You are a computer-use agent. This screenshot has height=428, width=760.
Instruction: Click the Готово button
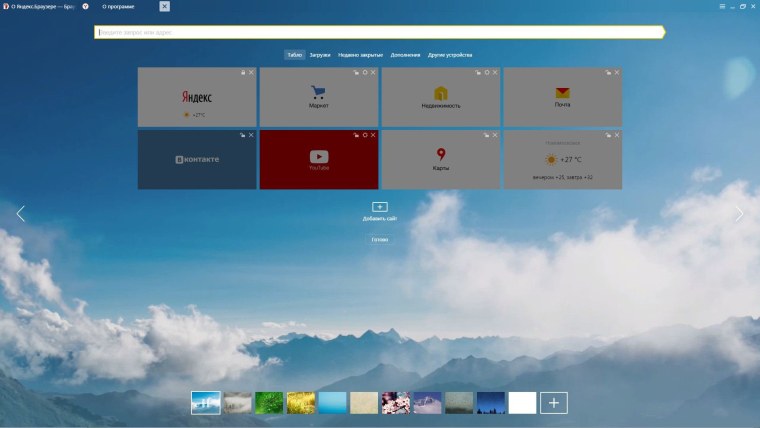point(380,240)
